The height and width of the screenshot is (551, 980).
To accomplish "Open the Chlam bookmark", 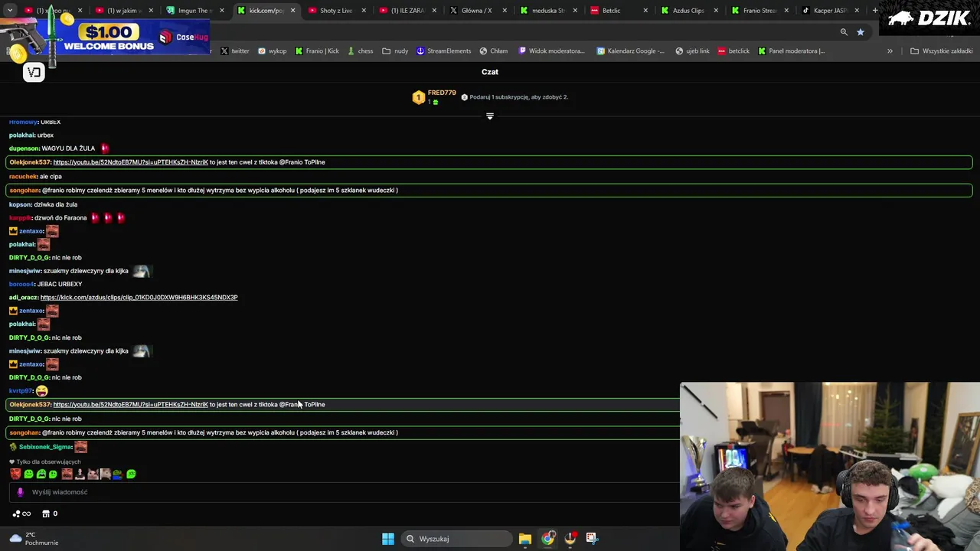I will pos(494,51).
